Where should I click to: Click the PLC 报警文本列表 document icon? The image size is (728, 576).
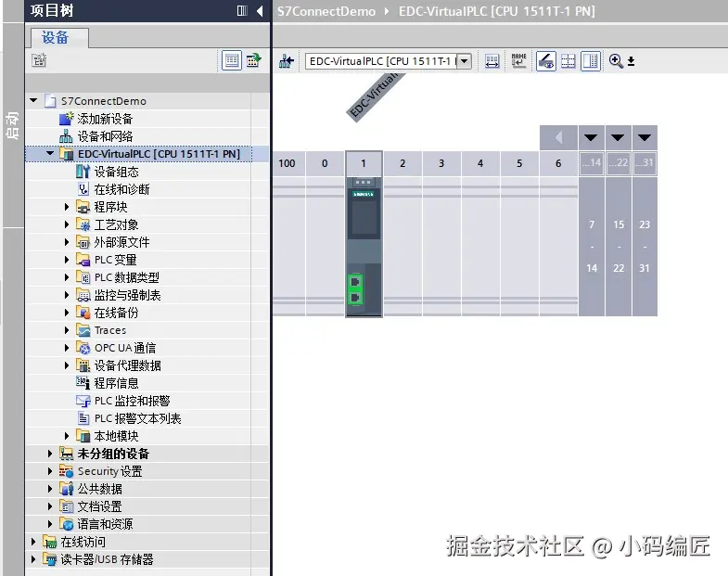[83, 418]
